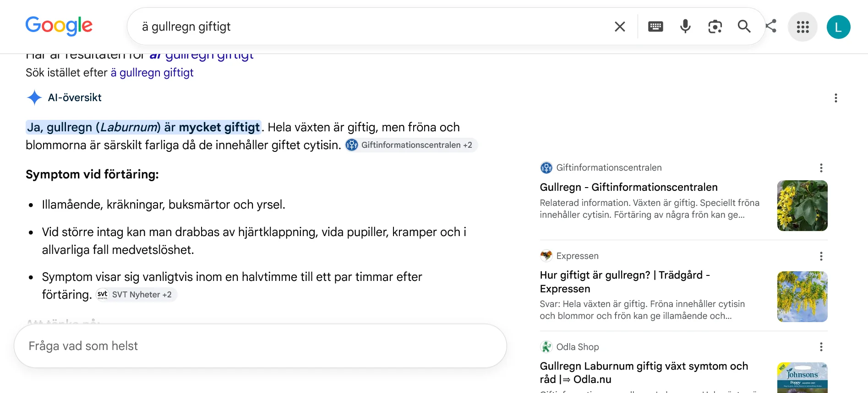Click the Odla Shop Johnsons thumbnail
The image size is (868, 393).
[802, 378]
